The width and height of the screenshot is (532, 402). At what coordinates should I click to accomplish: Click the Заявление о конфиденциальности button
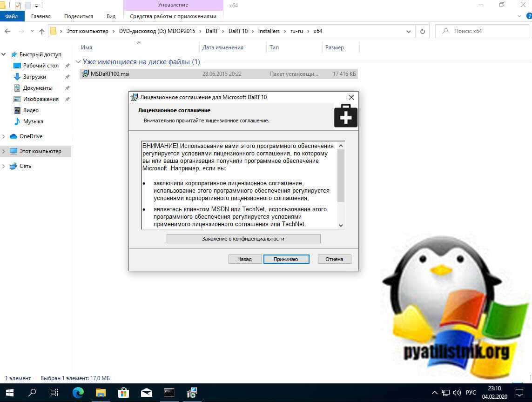tap(243, 239)
